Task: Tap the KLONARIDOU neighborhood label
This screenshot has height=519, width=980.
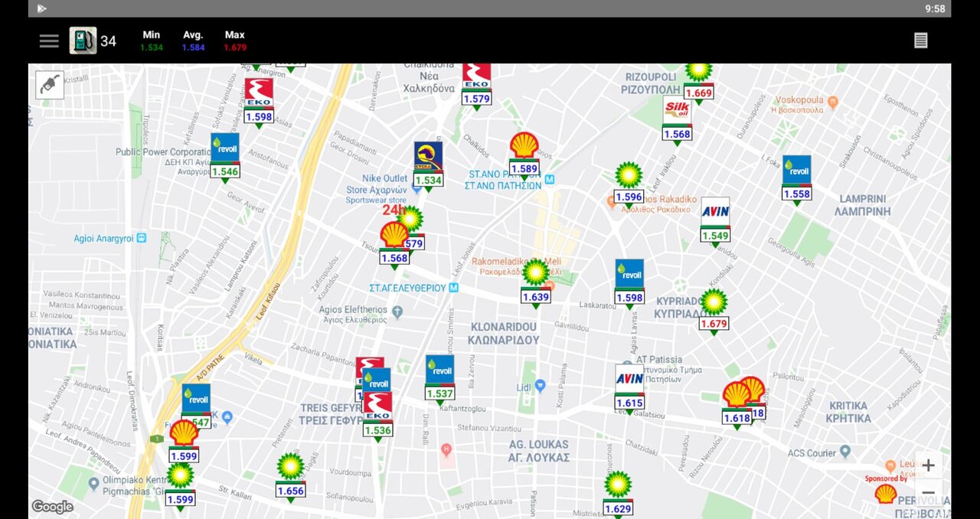Action: pos(504,333)
